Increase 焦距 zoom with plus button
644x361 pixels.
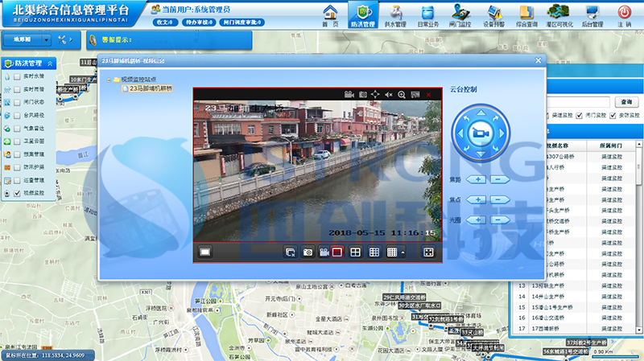coord(477,178)
